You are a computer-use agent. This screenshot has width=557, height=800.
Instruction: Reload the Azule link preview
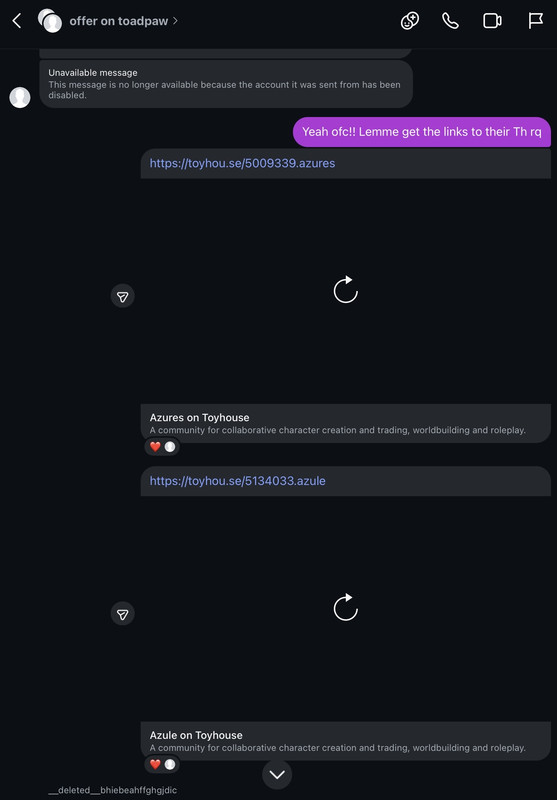(346, 607)
